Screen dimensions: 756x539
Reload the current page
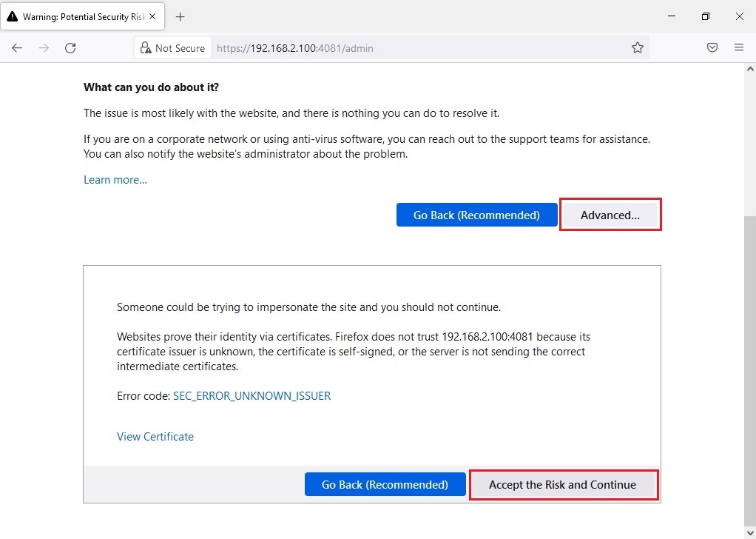[70, 48]
